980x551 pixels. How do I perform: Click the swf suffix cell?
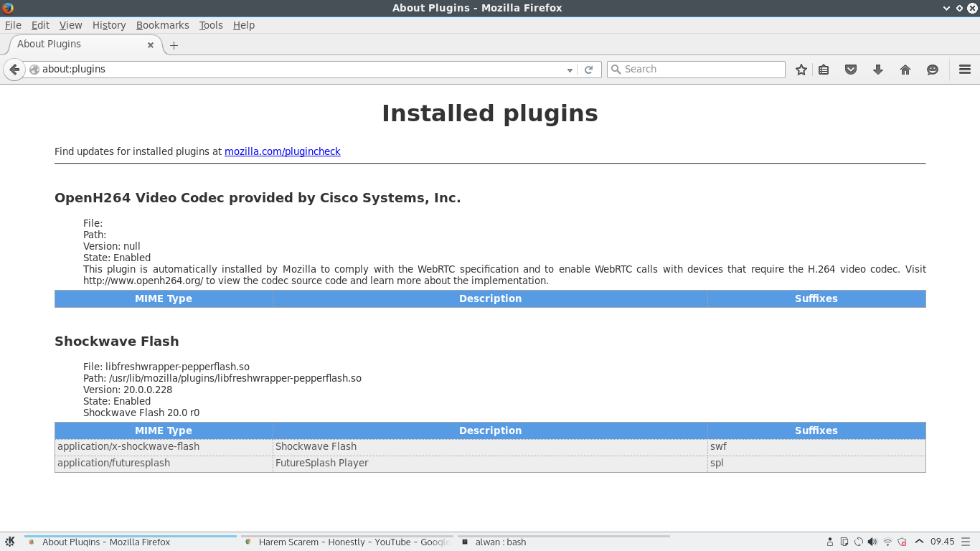pos(816,447)
